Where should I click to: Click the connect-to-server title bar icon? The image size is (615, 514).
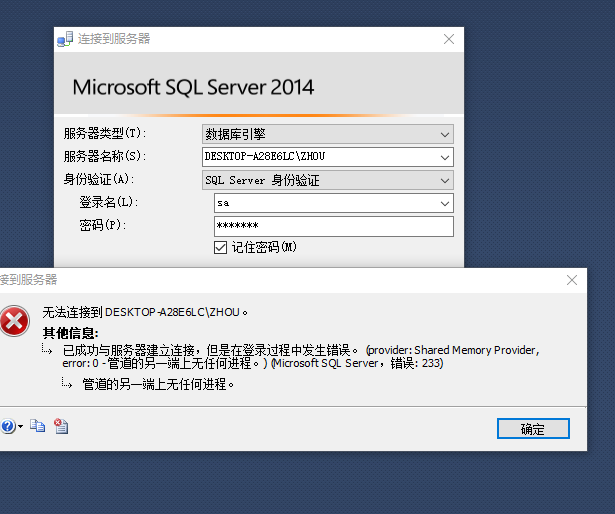(x=65, y=39)
